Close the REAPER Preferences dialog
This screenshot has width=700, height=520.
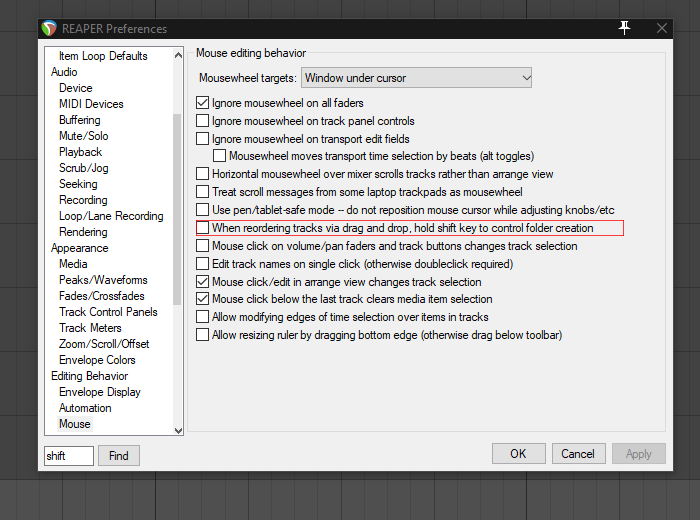point(662,28)
